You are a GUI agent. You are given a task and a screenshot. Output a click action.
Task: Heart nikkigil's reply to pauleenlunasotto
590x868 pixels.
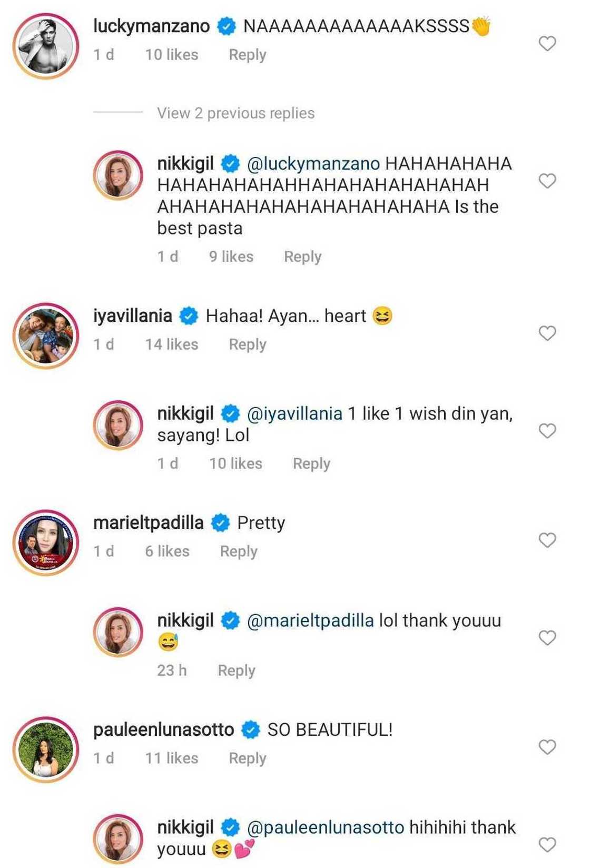(x=547, y=845)
